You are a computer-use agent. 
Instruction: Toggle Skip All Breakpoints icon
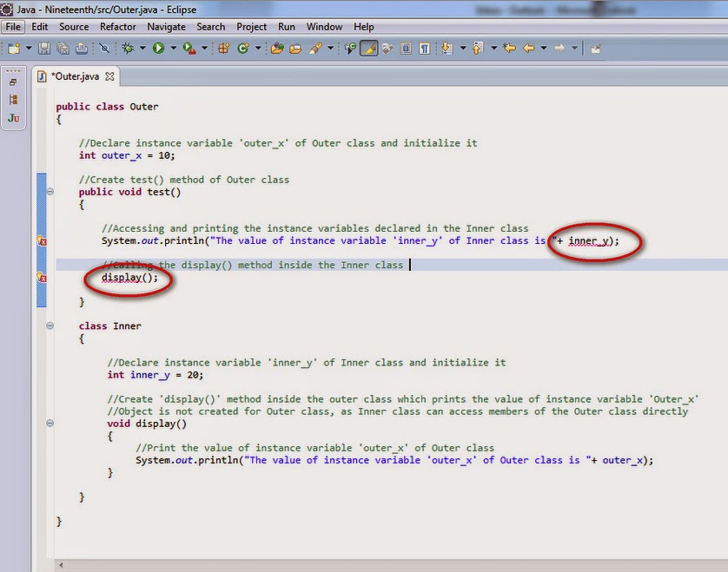104,49
